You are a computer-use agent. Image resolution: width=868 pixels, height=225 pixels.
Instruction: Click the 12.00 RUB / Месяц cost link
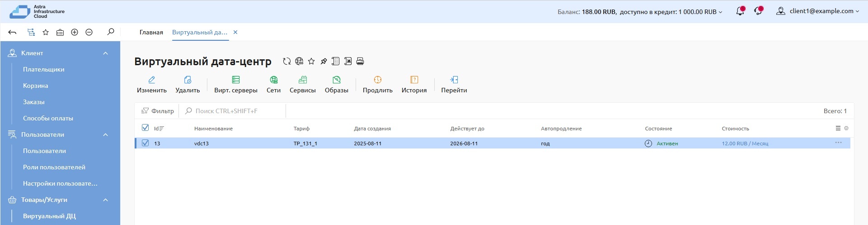pos(745,144)
